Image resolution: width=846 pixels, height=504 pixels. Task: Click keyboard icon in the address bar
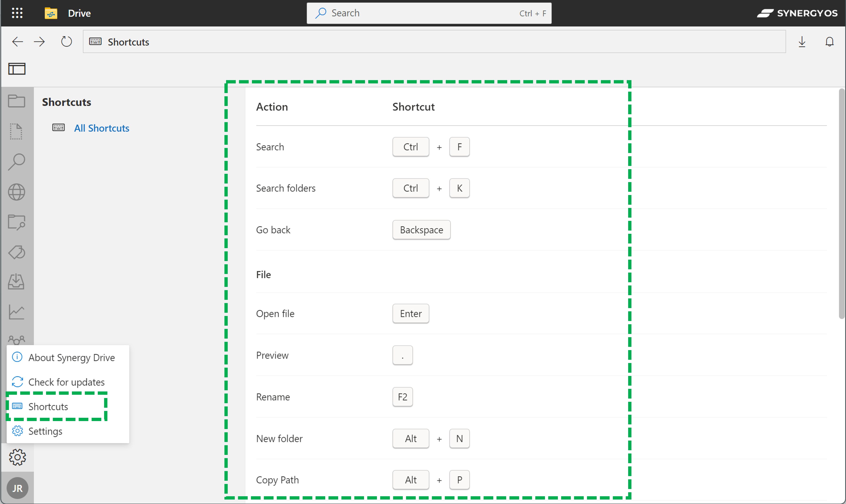(x=95, y=41)
